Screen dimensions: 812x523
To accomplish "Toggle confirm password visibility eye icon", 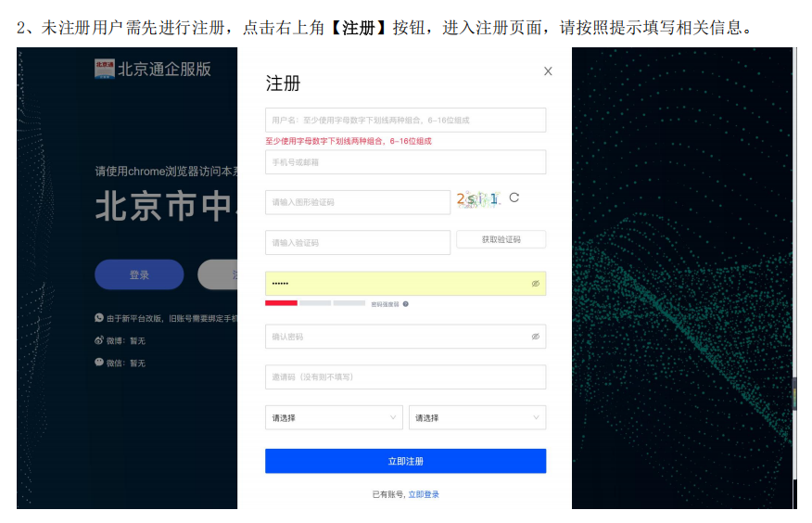I will (x=536, y=337).
